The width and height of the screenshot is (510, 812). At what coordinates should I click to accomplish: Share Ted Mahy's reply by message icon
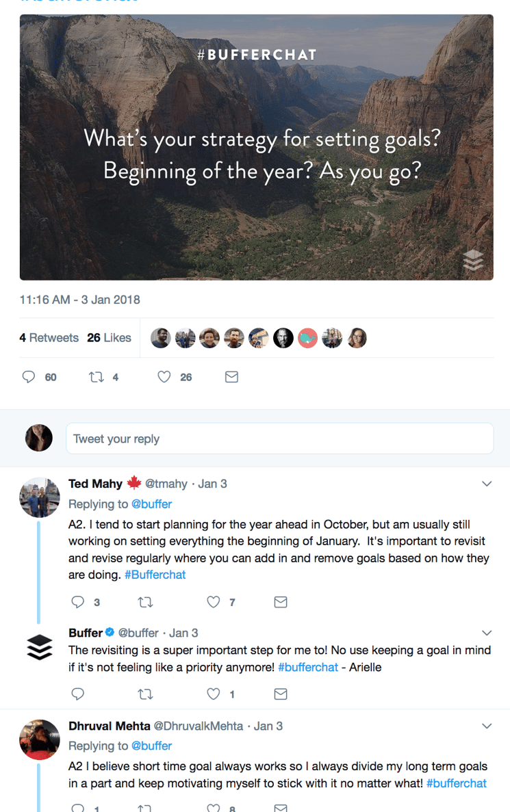(280, 602)
